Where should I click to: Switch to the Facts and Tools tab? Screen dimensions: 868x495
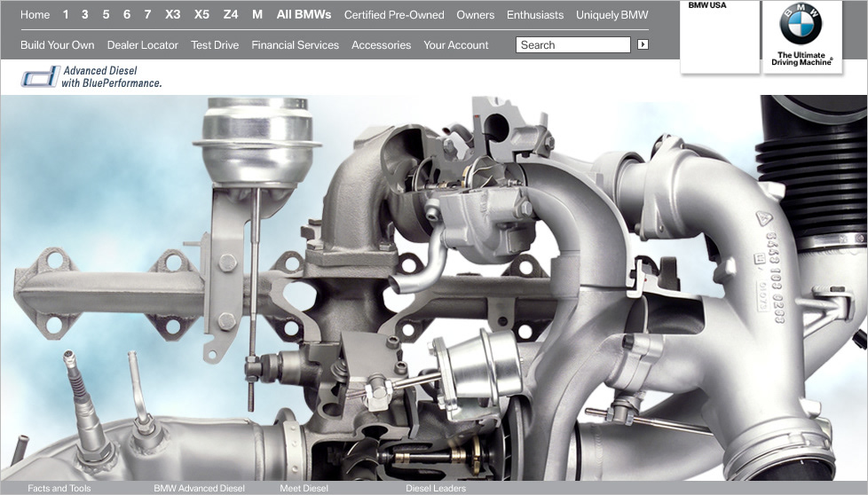(59, 488)
